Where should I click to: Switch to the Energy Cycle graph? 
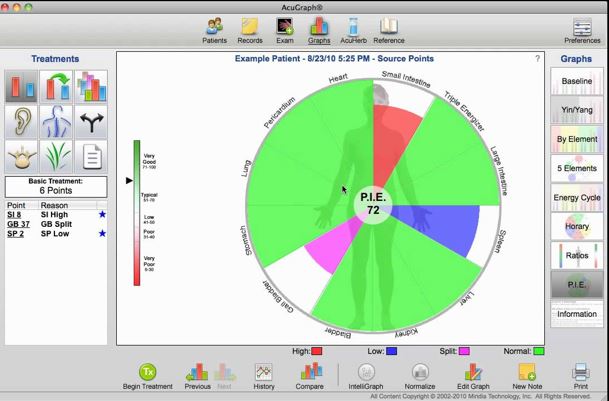coord(577,197)
